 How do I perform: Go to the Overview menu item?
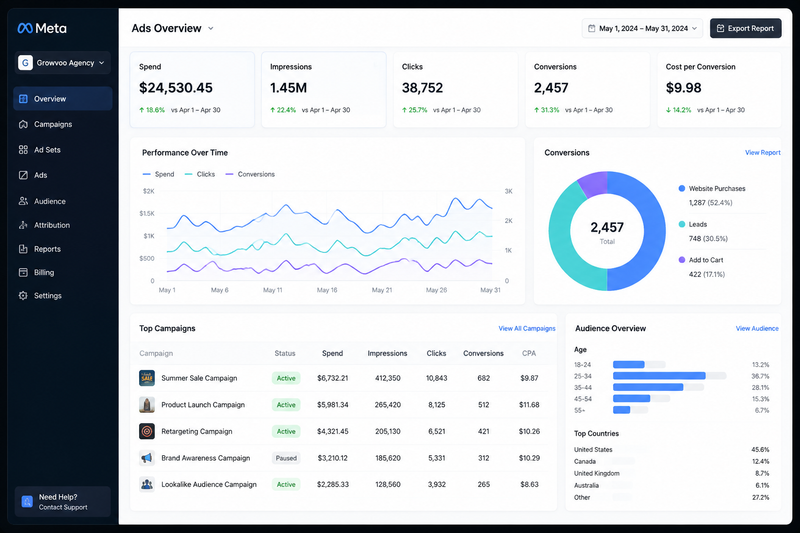click(x=63, y=98)
